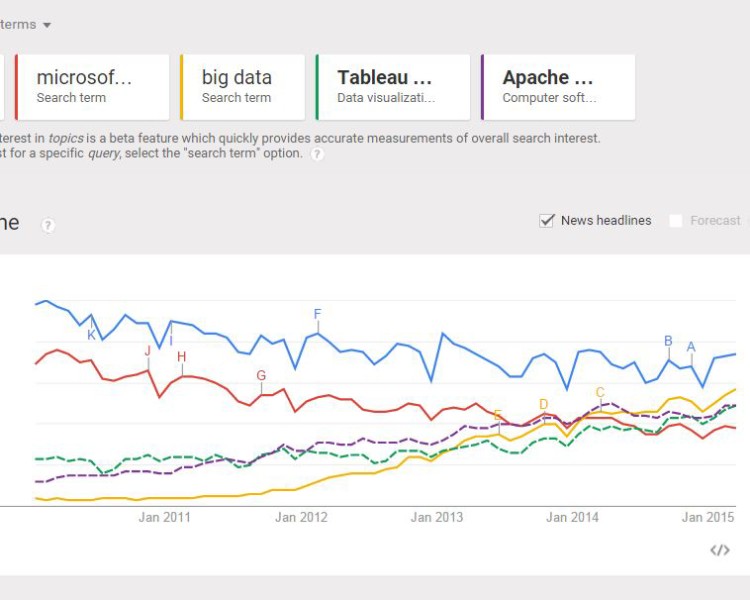Click marker H on the red line

coord(181,357)
